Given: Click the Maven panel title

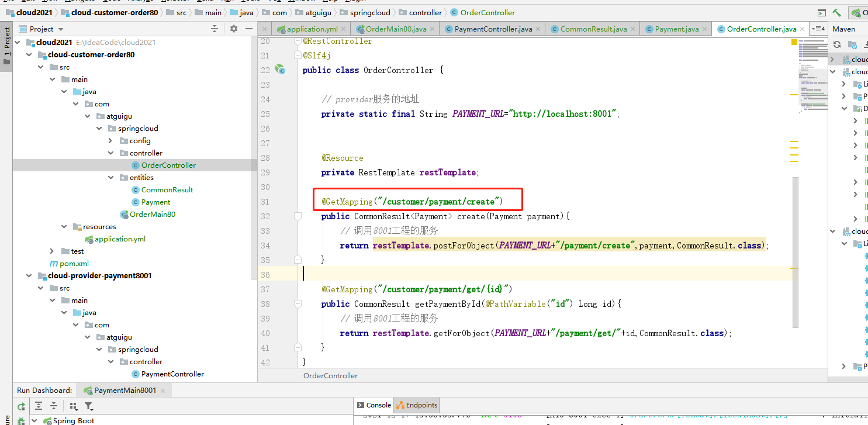Looking at the screenshot, I should (843, 29).
